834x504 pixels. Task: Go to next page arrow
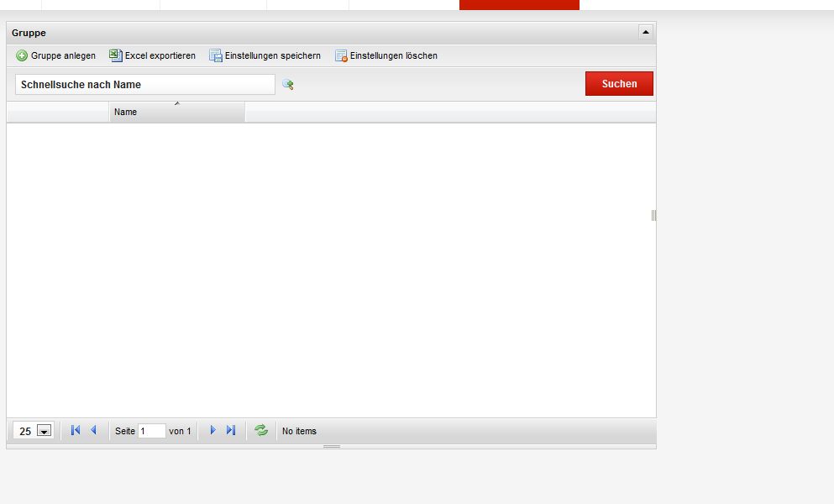pyautogui.click(x=212, y=430)
